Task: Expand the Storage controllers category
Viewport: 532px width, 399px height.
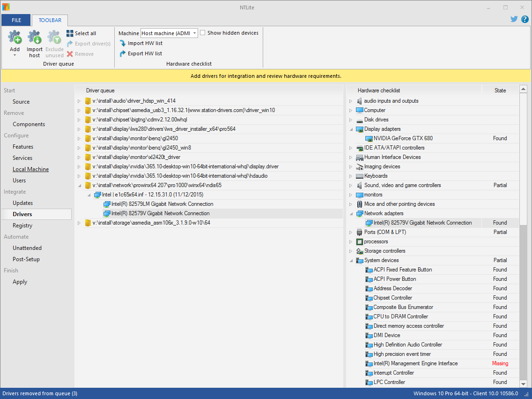Action: tap(351, 251)
